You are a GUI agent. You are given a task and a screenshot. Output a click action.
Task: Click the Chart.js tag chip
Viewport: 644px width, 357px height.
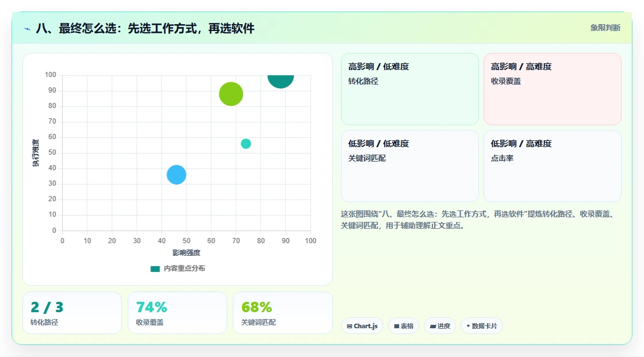[x=362, y=326]
